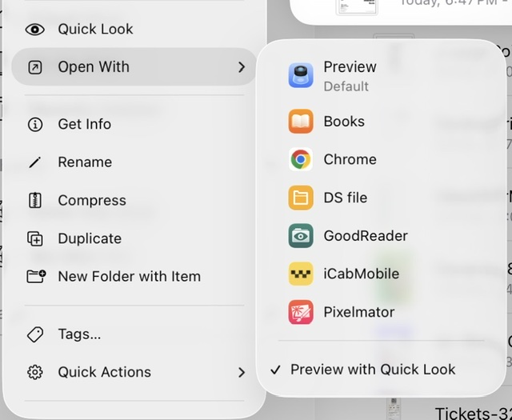Expand the Quick Actions submenu arrow
Screen dimensions: 512x420
tap(242, 372)
